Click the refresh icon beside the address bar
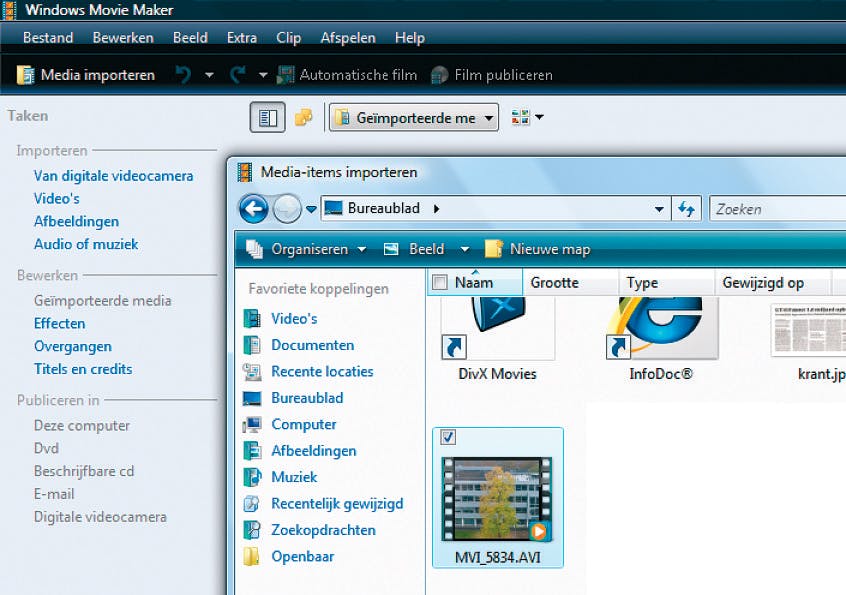The width and height of the screenshot is (846, 595). pyautogui.click(x=685, y=208)
